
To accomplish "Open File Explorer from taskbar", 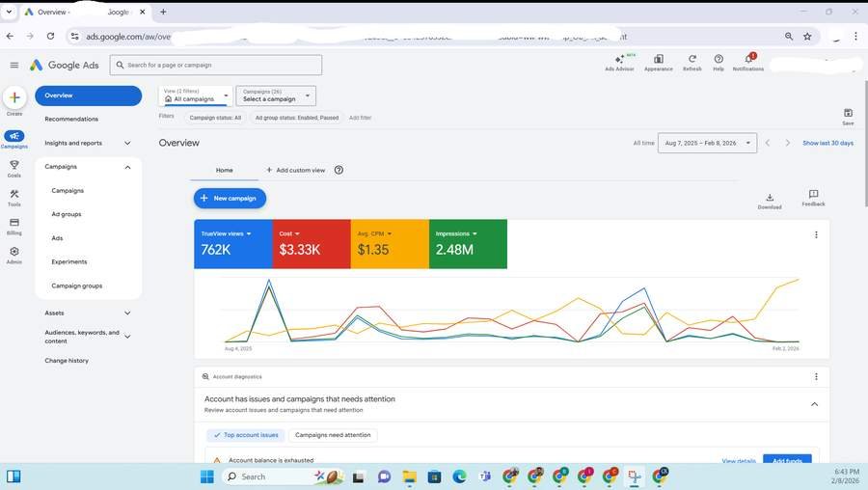I will pos(409,476).
